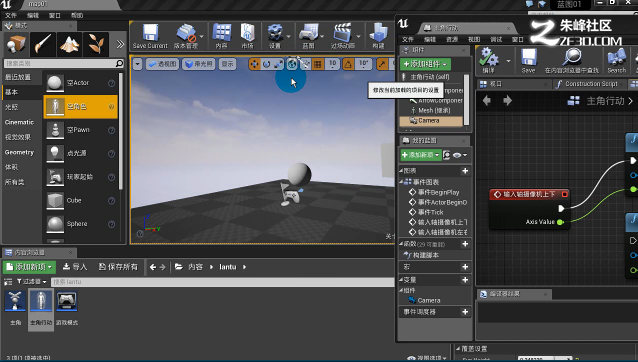
Task: Add new item with plus beside 变量
Action: (x=465, y=280)
